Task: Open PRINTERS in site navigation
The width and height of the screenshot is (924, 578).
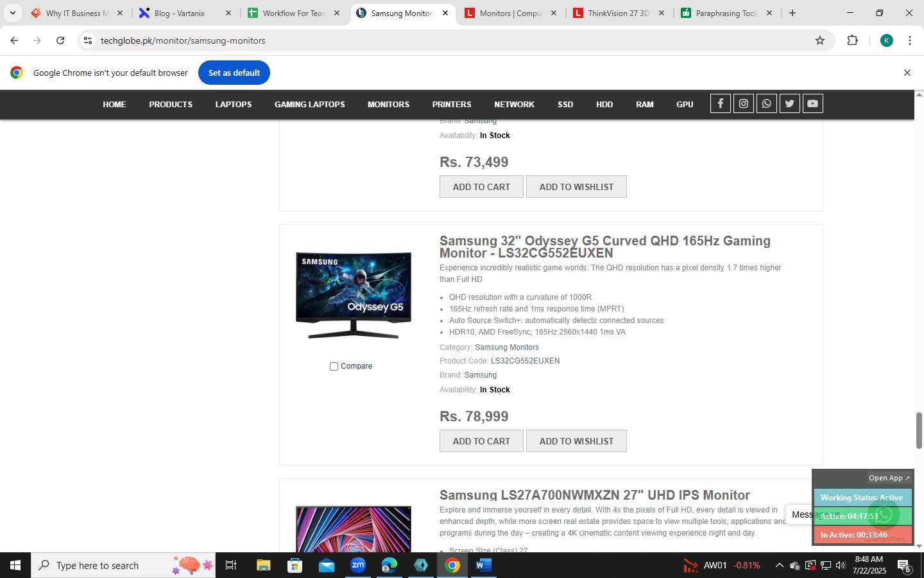Action: click(452, 104)
